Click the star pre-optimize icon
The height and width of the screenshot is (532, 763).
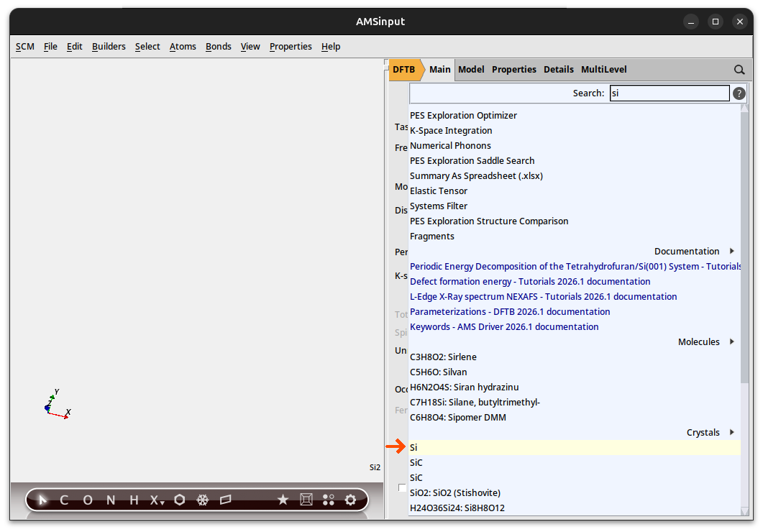283,500
